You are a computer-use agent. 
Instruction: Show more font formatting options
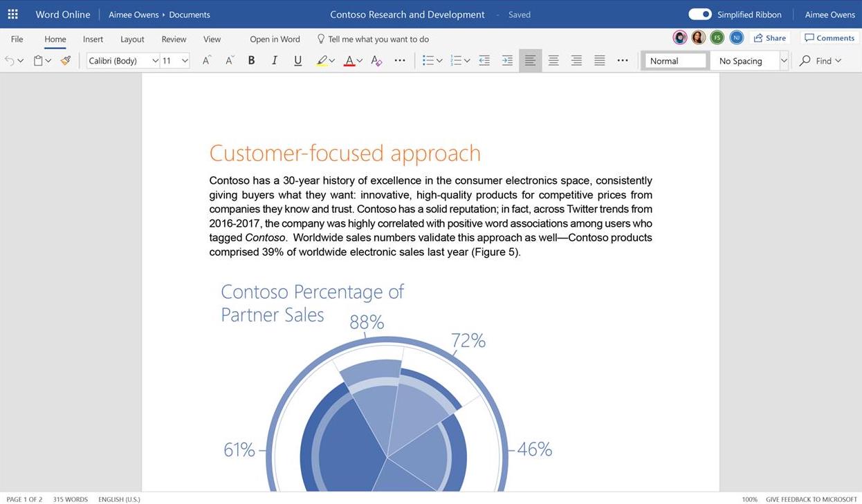400,61
